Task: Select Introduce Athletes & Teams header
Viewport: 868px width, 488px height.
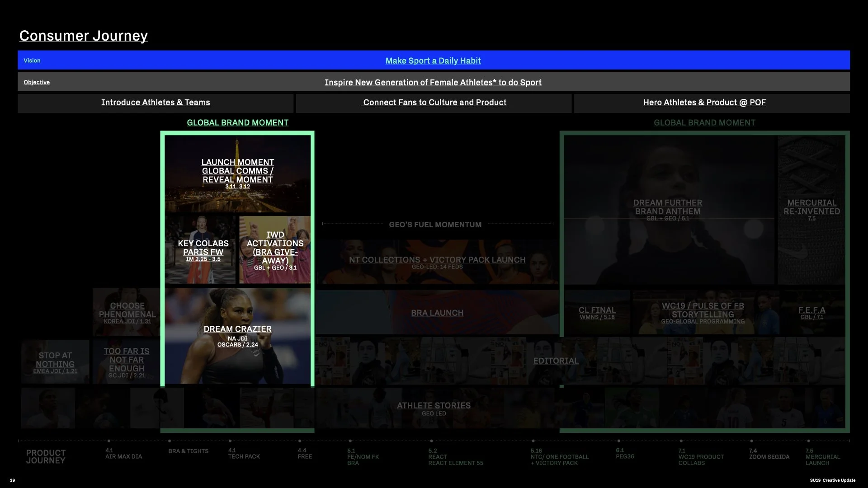Action: (156, 103)
